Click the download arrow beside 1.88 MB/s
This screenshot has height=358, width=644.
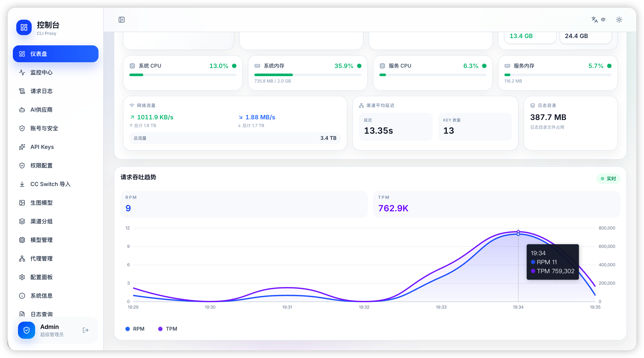pyautogui.click(x=240, y=117)
